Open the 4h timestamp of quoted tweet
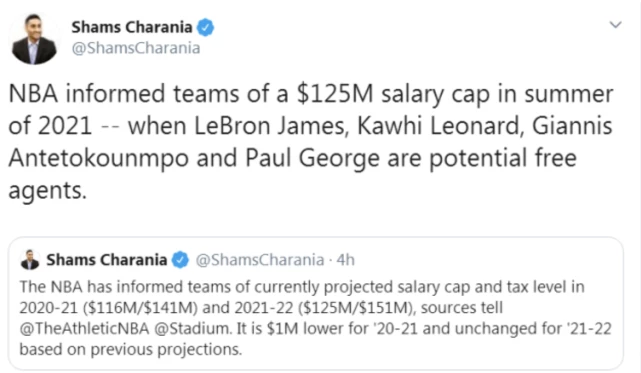Image resolution: width=641 pixels, height=373 pixels. tap(345, 260)
